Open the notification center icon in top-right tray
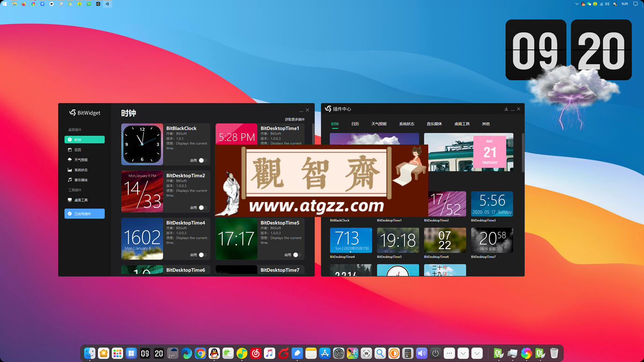 click(636, 4)
